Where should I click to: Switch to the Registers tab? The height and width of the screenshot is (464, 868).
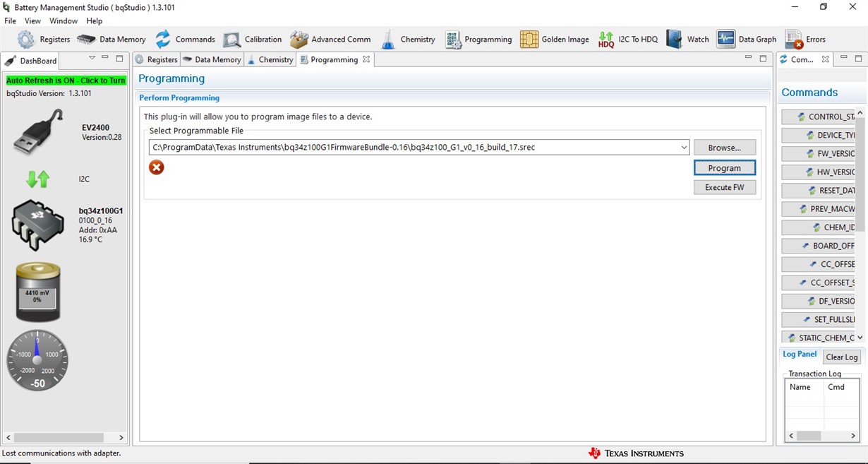[x=156, y=59]
